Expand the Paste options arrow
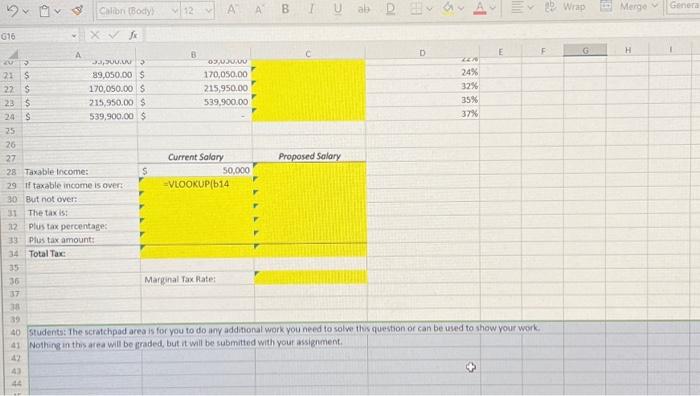Image resolution: width=700 pixels, height=396 pixels. [x=57, y=11]
